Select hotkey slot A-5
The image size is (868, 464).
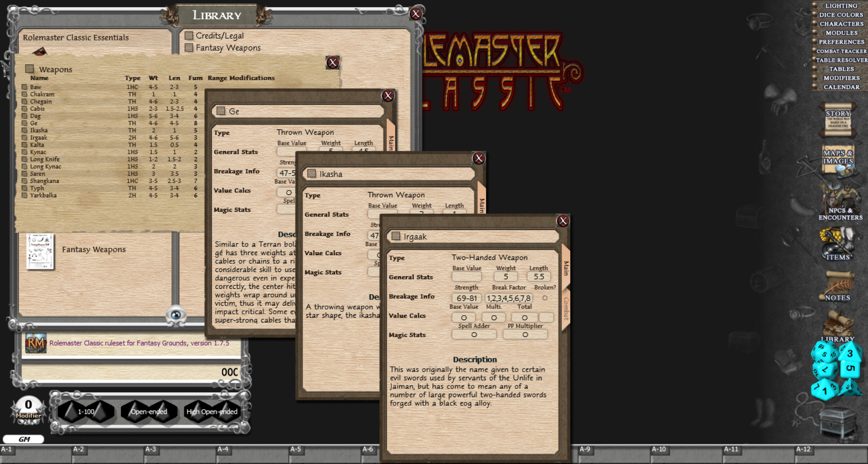tap(325, 453)
